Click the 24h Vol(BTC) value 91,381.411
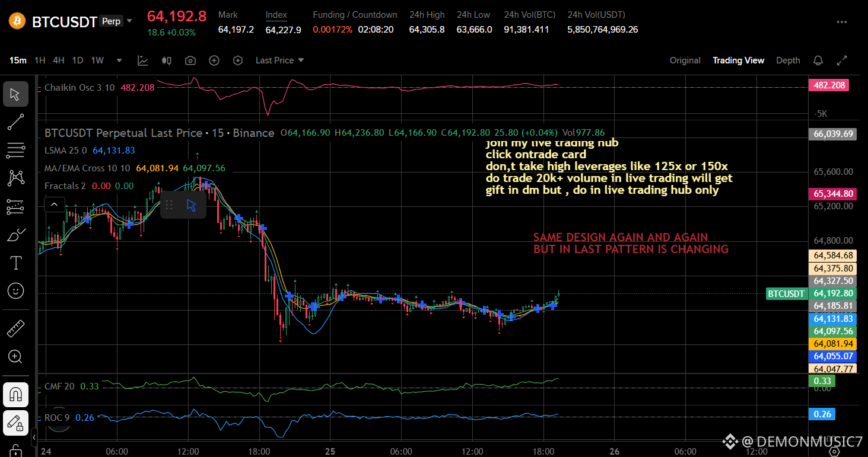The width and height of the screenshot is (868, 457). [526, 29]
